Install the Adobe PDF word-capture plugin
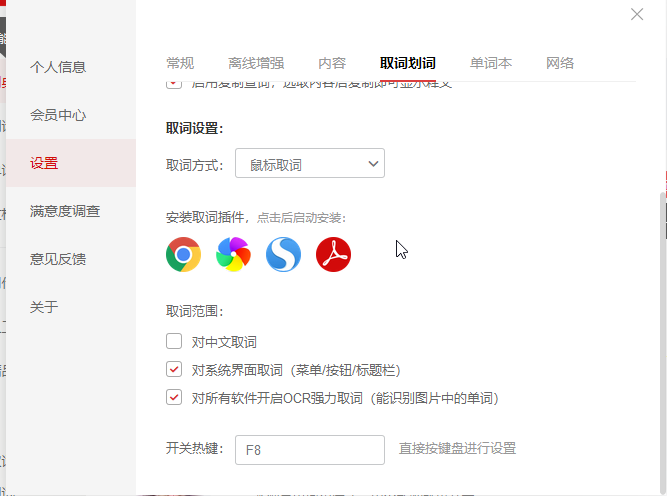667x496 pixels. click(334, 254)
